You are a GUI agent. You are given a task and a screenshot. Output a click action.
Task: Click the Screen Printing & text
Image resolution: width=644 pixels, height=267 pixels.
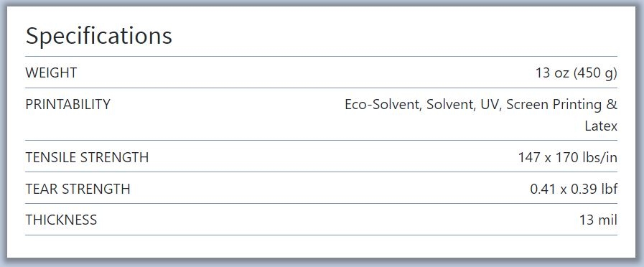tap(561, 105)
